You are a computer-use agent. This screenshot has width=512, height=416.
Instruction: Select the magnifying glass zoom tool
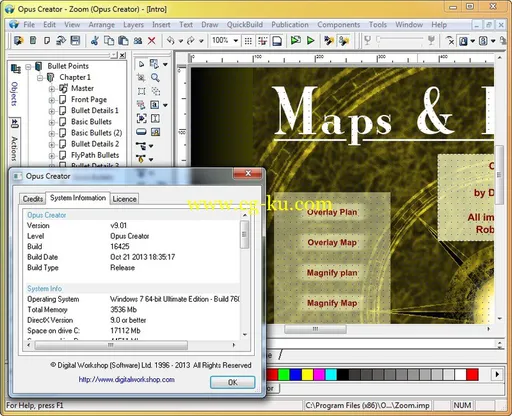pyautogui.click(x=155, y=78)
